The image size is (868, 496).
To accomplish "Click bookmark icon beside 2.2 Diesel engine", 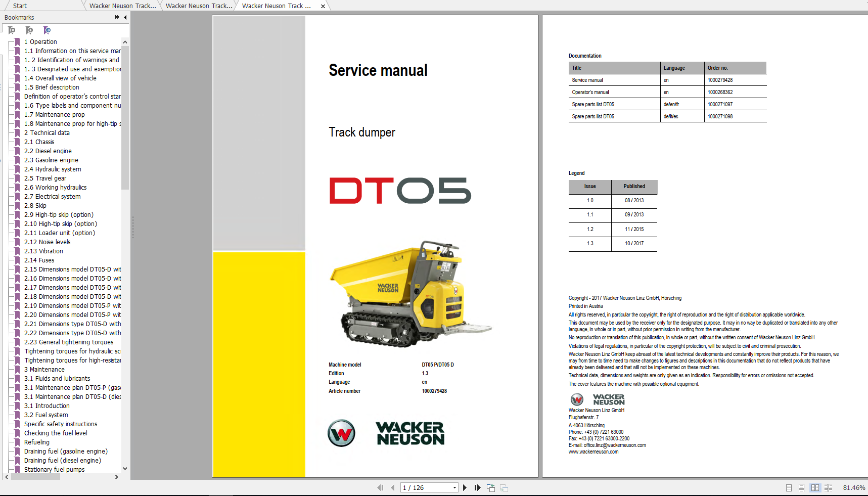I will pyautogui.click(x=17, y=151).
